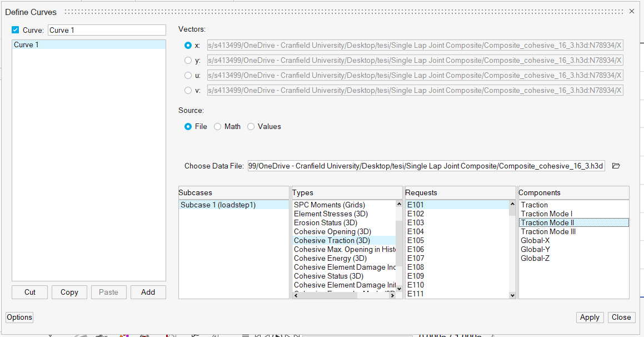Click the Curve name input field
The image size is (644, 337).
pyautogui.click(x=107, y=30)
